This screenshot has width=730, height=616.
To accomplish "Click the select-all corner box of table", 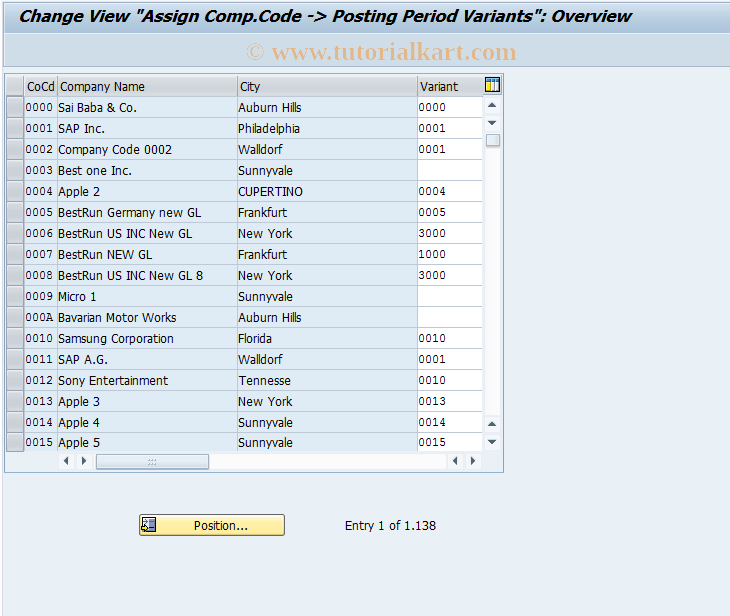I will coord(15,86).
